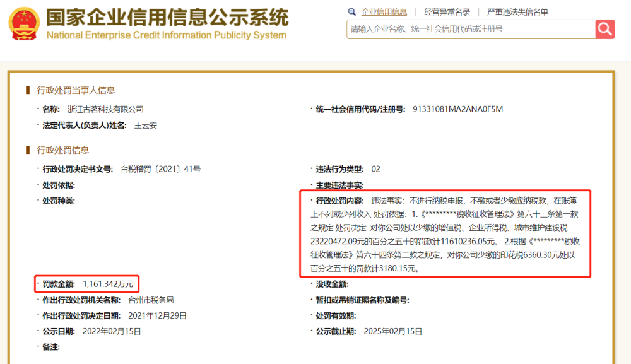Switch to the 经营异常名录 tab
The image size is (631, 364).
click(x=447, y=12)
